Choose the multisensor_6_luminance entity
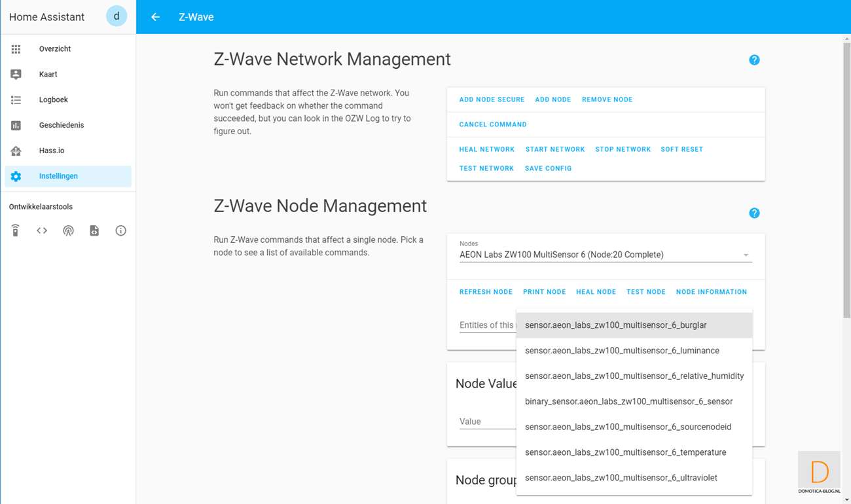This screenshot has width=851, height=504. [634, 351]
